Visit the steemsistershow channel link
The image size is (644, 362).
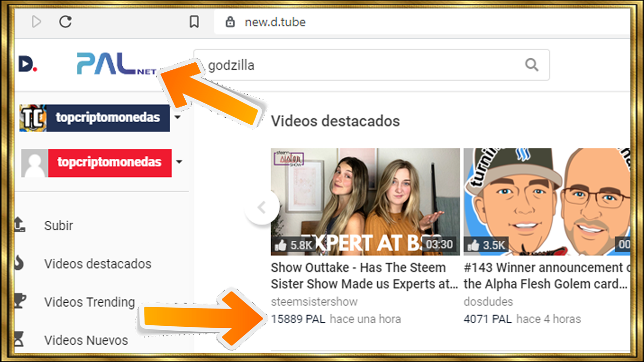pyautogui.click(x=314, y=302)
